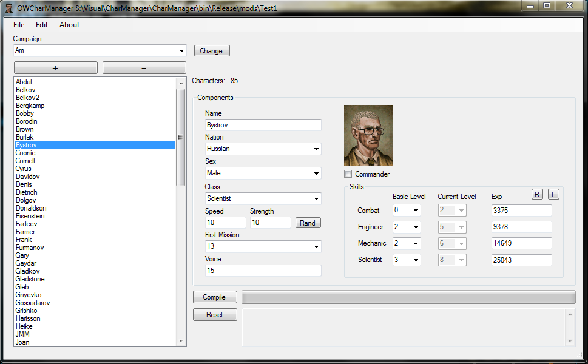Open the File menu
The width and height of the screenshot is (588, 364).
tap(19, 25)
